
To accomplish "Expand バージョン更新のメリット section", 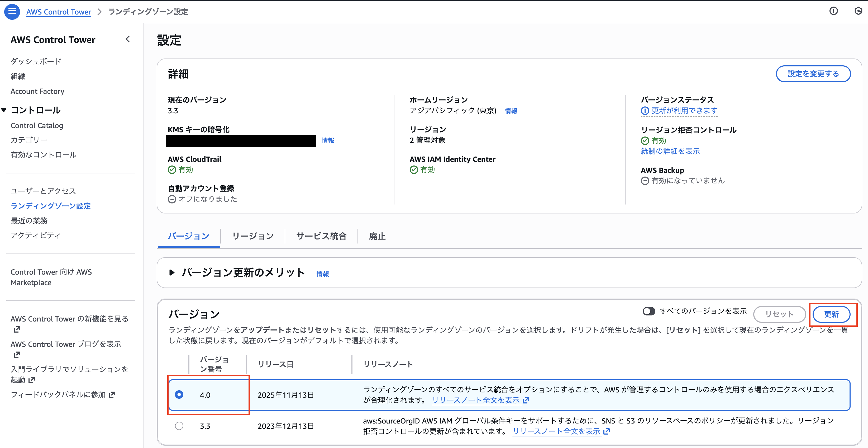I will (x=172, y=273).
